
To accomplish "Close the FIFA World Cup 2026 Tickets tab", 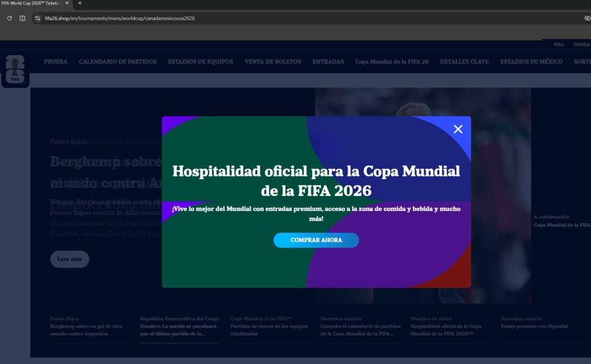I will [x=67, y=3].
